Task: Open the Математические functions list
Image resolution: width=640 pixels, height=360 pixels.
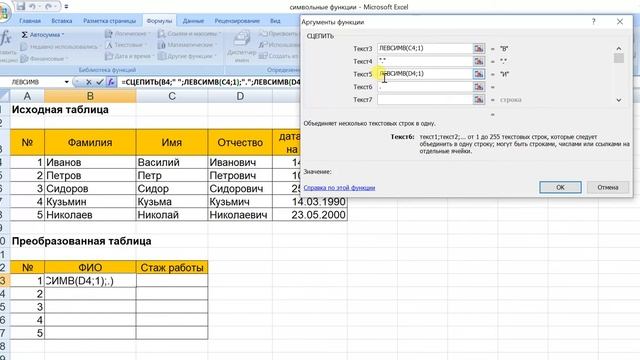Action: [187, 45]
